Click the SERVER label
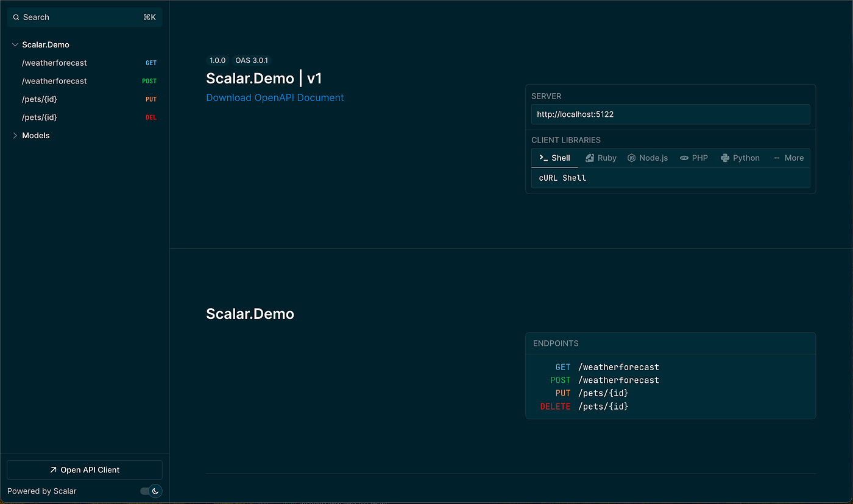853x504 pixels. coord(547,96)
